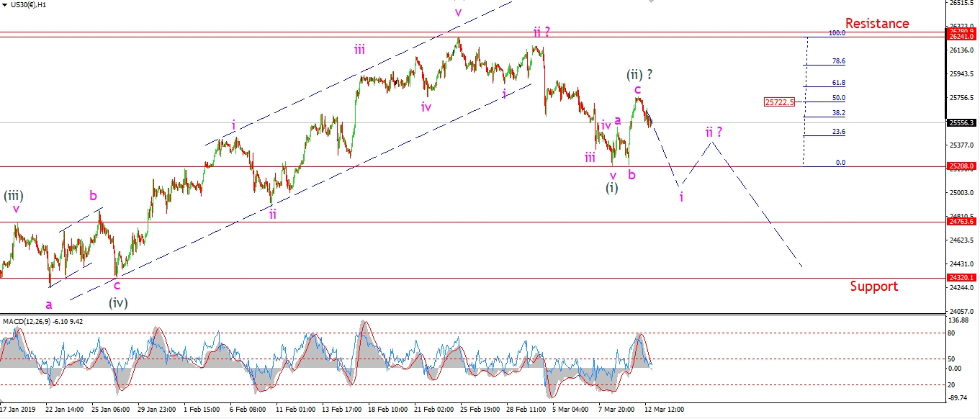Click the boxed 25722.5 price label
Image resolution: width=980 pixels, height=419 pixels.
(780, 102)
